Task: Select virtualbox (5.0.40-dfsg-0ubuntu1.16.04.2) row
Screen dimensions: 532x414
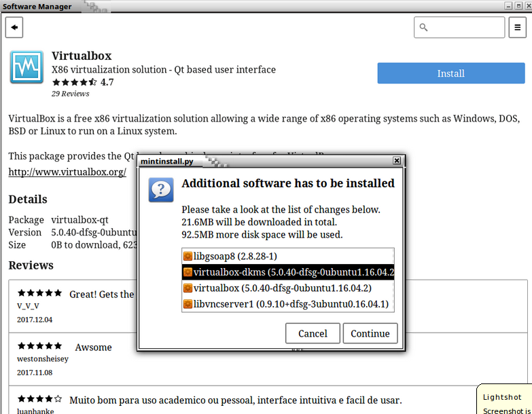Action: 287,288
